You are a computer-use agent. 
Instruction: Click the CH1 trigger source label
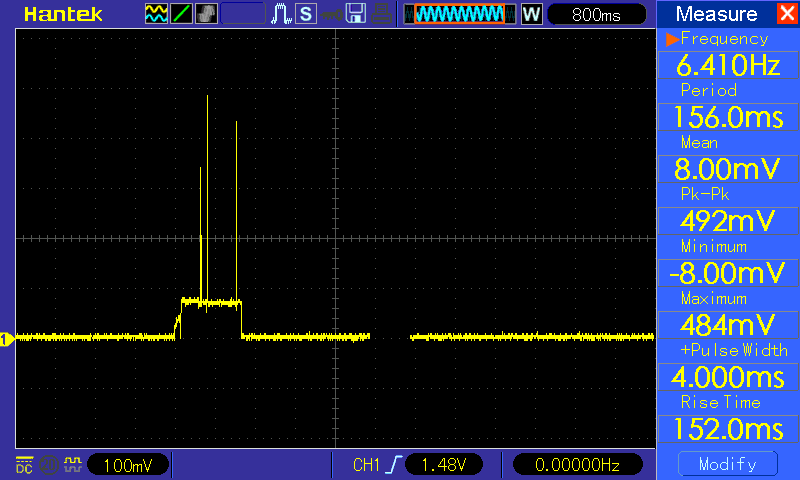(366, 465)
